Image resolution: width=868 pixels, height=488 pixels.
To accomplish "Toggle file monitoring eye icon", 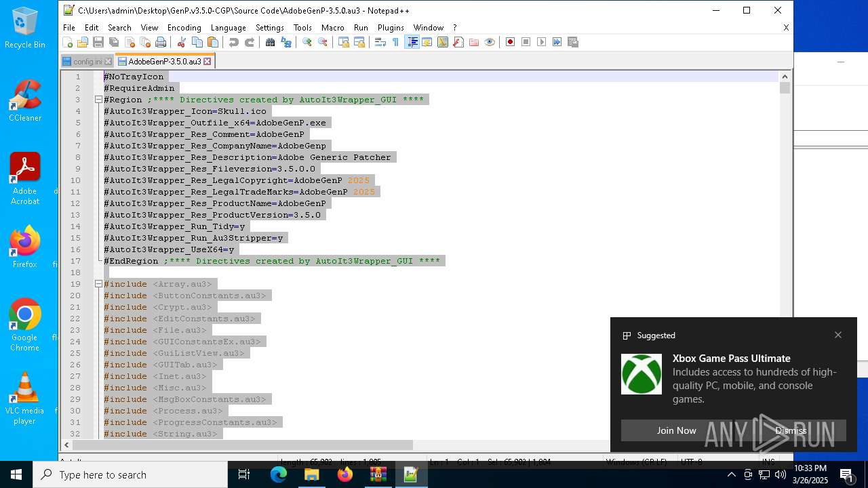I will (490, 42).
